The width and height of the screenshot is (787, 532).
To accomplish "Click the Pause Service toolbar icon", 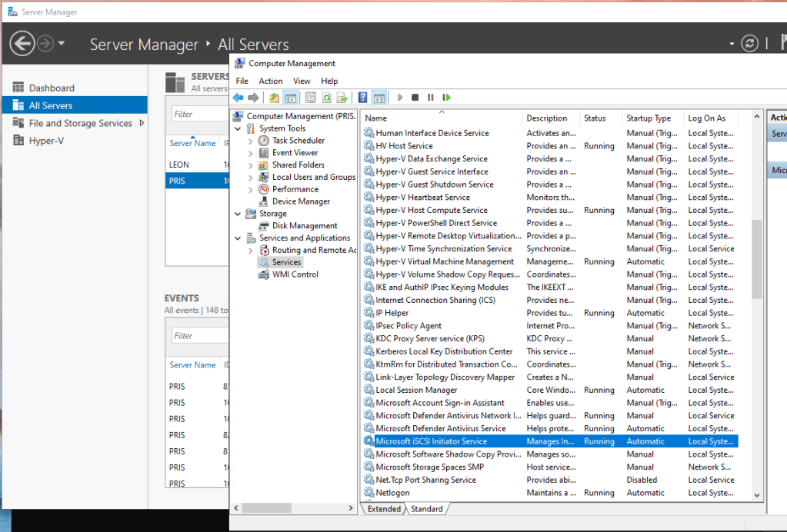I will click(x=431, y=98).
